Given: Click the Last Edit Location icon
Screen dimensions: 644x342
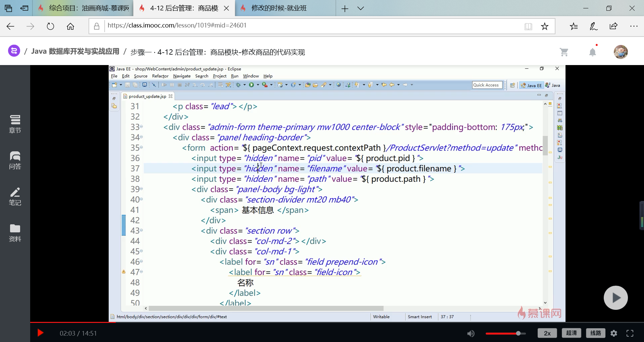Looking at the screenshot, I should 383,85.
